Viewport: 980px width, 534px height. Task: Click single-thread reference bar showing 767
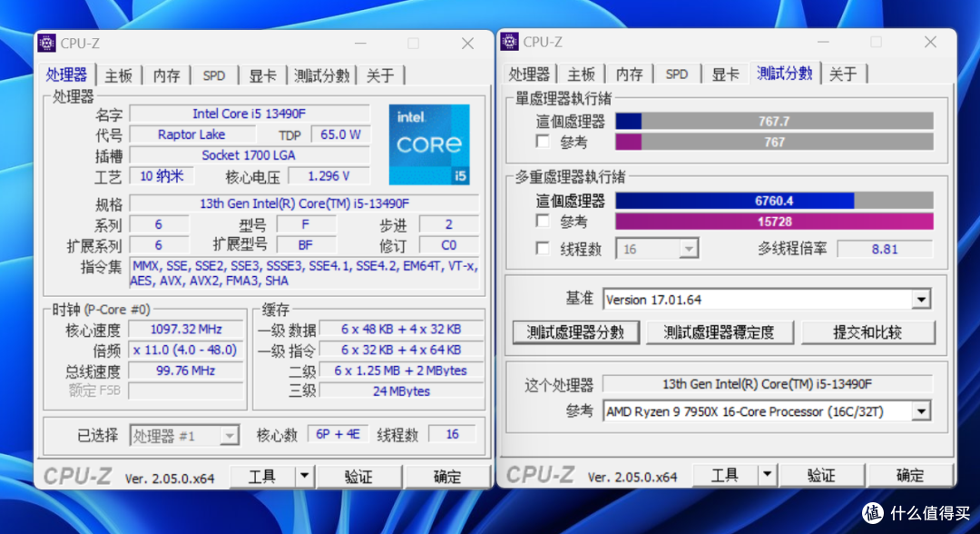click(774, 142)
